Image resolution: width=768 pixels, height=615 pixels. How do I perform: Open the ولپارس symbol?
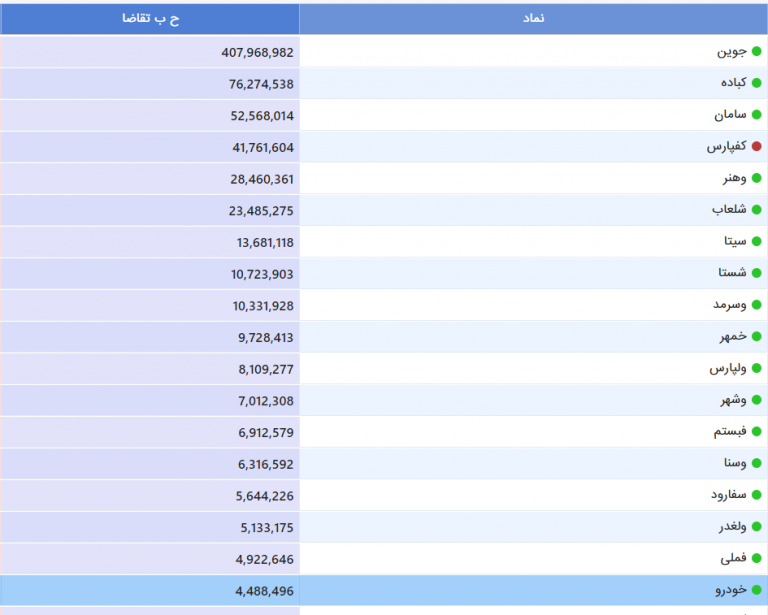coord(728,368)
